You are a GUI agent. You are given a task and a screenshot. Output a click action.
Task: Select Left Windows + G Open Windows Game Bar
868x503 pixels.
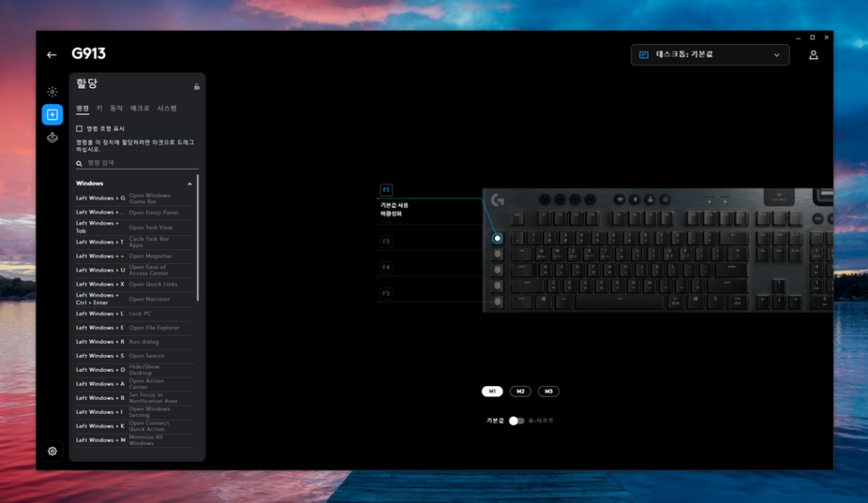pos(135,199)
